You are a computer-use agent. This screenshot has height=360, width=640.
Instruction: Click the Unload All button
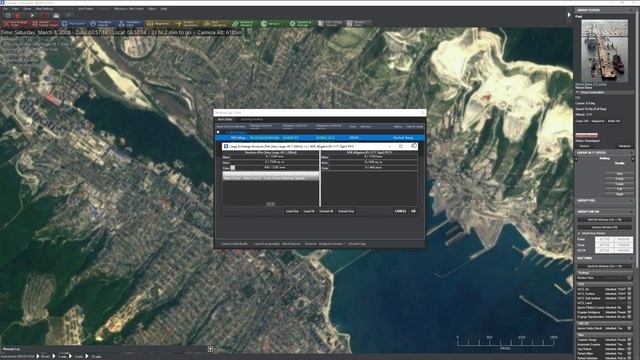point(326,211)
